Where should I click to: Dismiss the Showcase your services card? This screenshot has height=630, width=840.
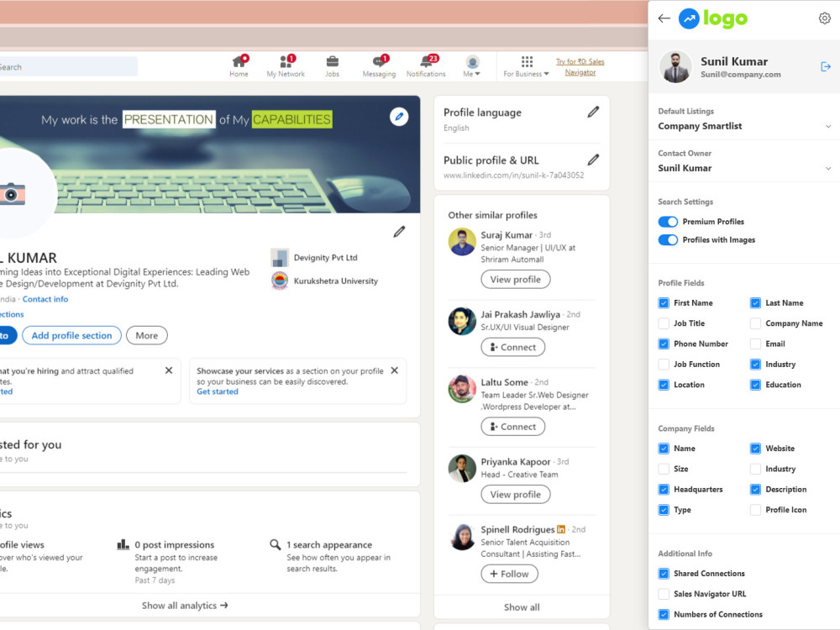(x=394, y=370)
